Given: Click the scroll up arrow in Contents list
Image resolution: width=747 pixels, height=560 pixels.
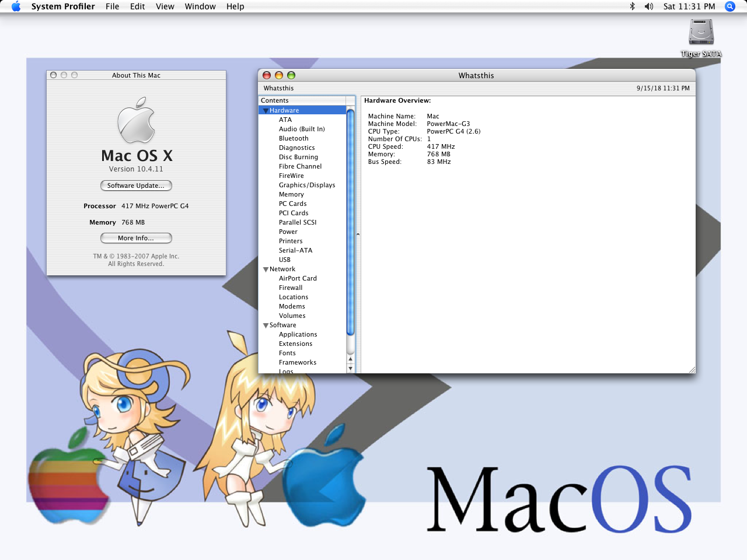Looking at the screenshot, I should coord(351,359).
